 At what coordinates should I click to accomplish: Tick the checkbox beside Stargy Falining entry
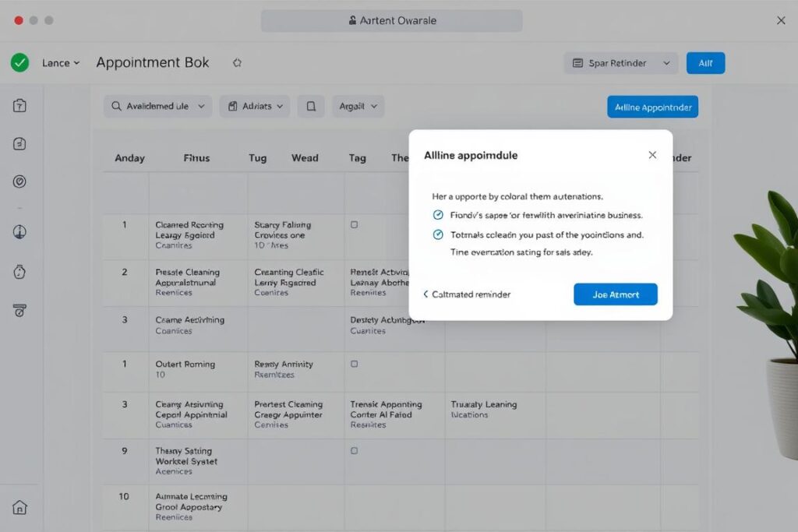(354, 224)
